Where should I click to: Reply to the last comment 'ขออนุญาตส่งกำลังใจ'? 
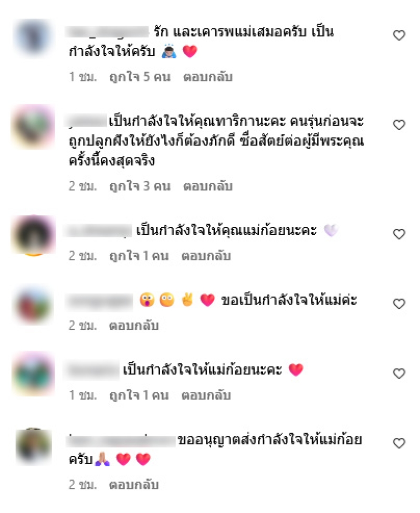point(134,485)
